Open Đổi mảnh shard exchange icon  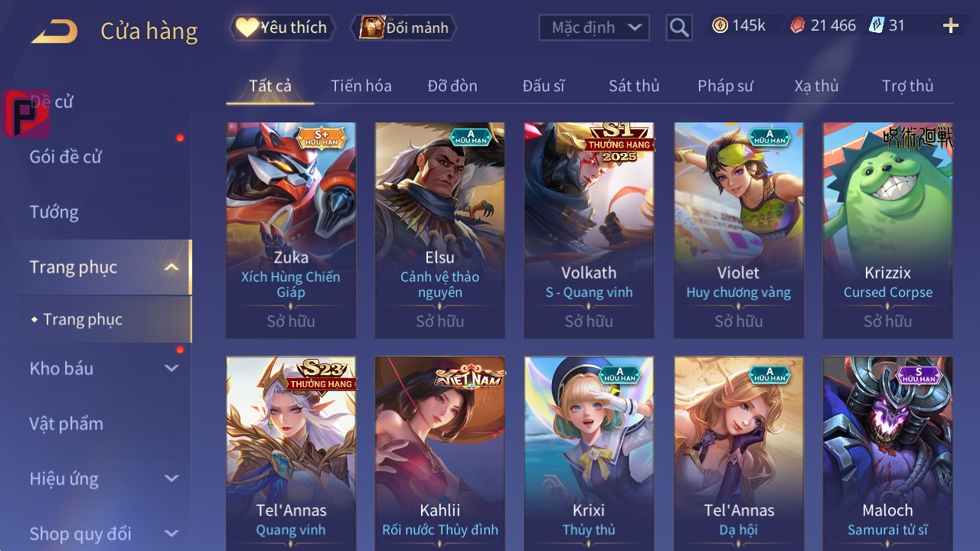403,28
